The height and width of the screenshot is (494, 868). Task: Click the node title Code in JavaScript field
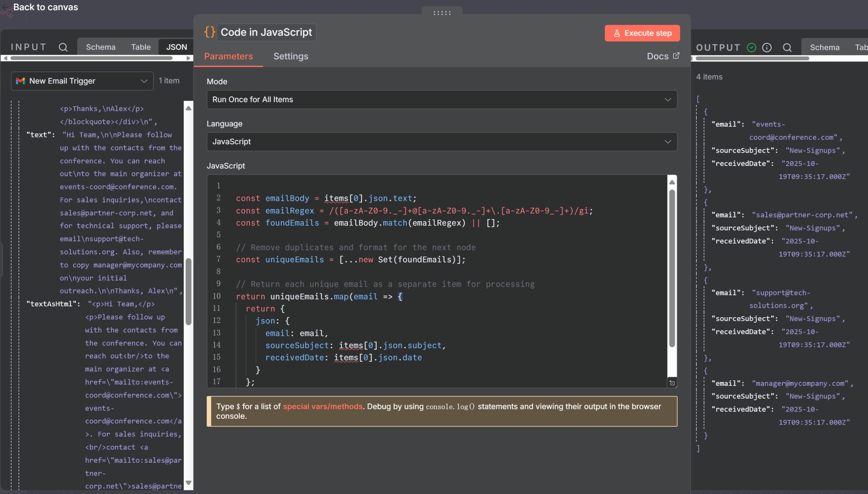click(x=266, y=32)
